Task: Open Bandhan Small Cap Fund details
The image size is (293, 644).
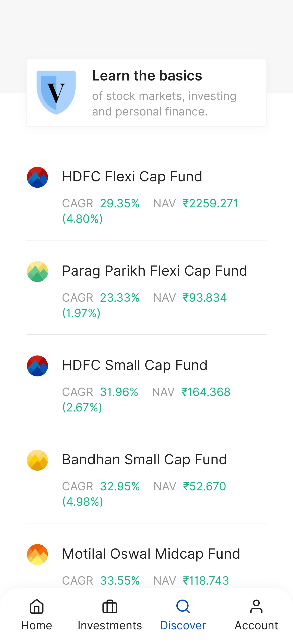Action: 144,459
